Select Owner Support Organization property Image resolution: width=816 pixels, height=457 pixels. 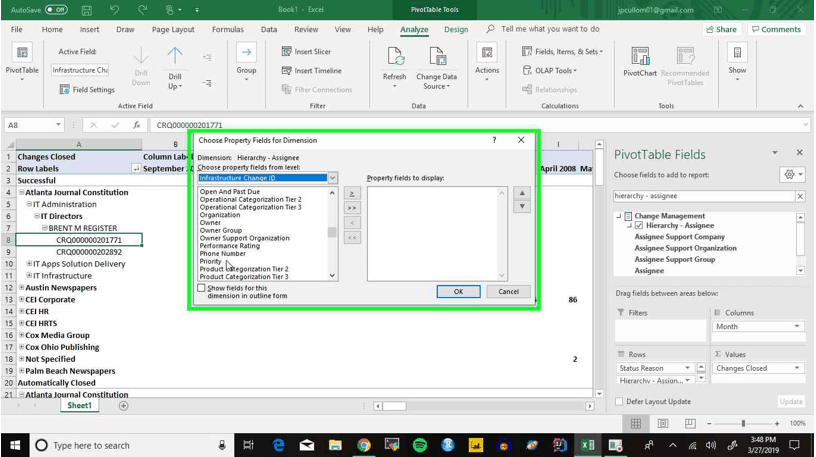[x=245, y=238]
